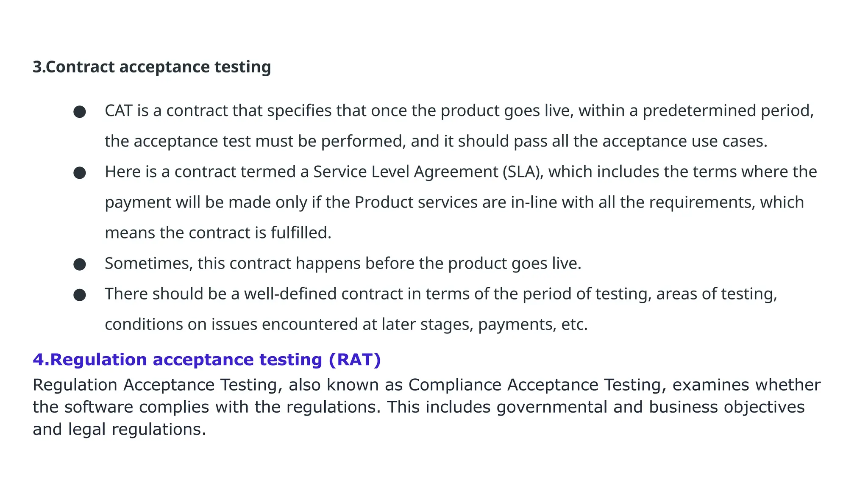Click the first bullet dot before 'CAT is a contract'
This screenshot has height=488, width=868.
point(80,112)
